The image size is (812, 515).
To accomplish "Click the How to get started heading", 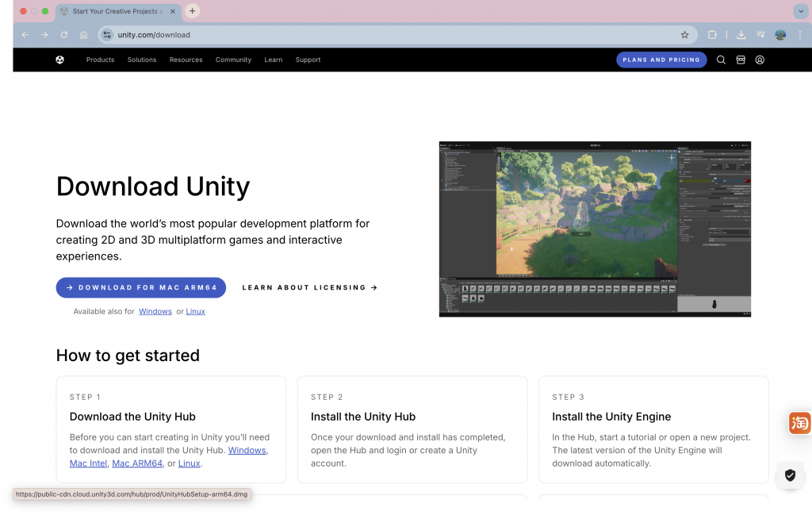I will pos(128,356).
